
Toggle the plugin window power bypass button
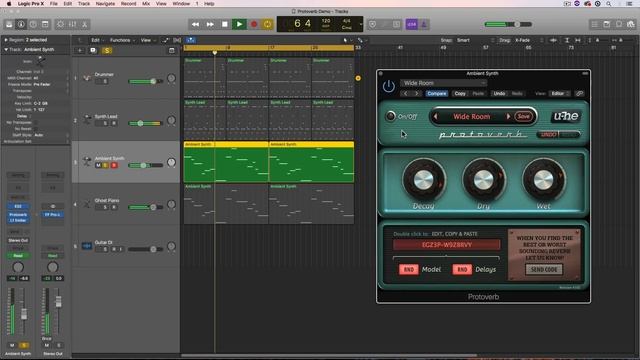point(389,86)
